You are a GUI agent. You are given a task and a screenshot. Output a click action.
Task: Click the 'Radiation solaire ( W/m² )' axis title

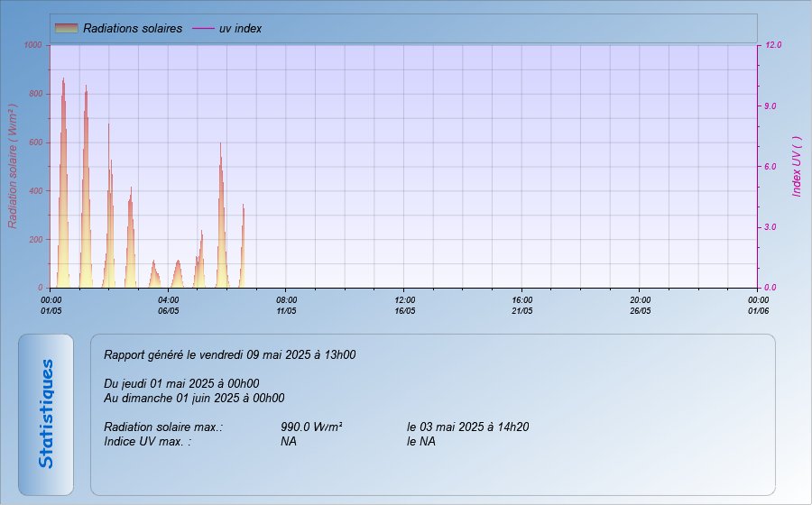coord(13,166)
